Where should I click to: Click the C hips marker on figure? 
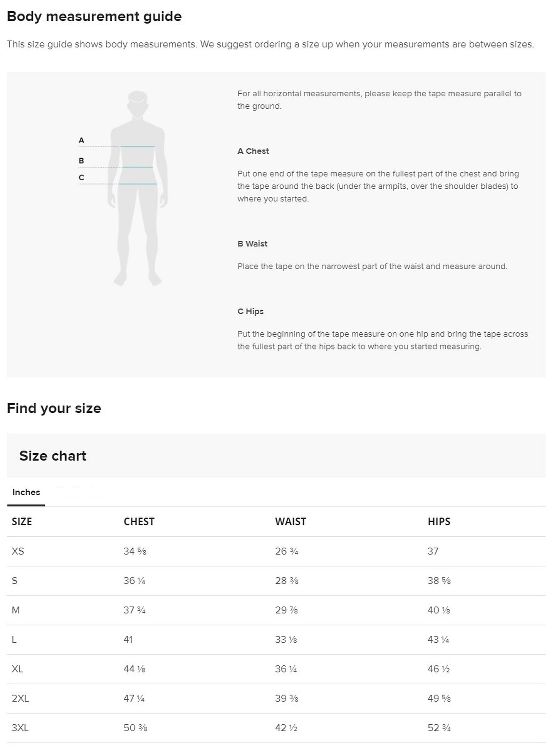(81, 177)
